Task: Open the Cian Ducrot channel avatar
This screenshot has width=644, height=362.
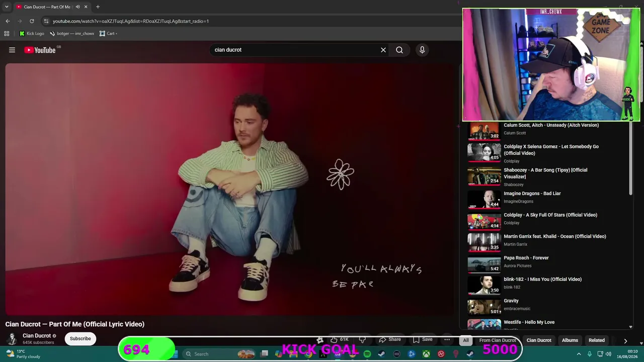Action: tap(11, 339)
